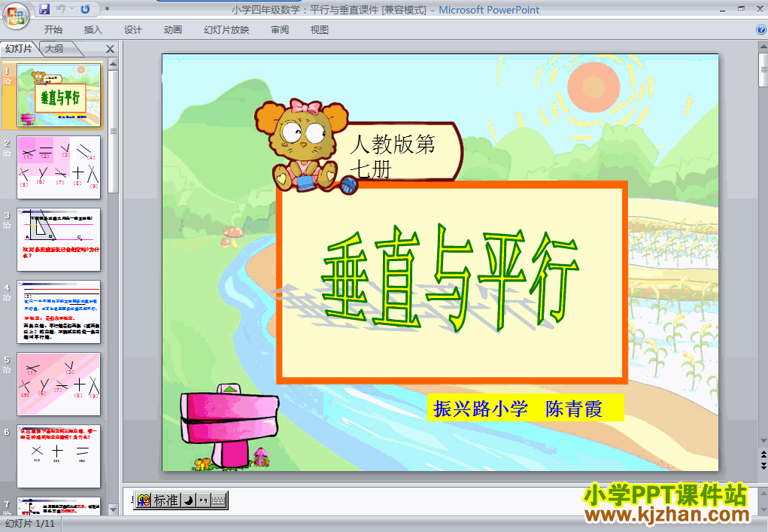The image size is (768, 532).
Task: Minimize the PowerPoint window
Action: pyautogui.click(x=722, y=9)
